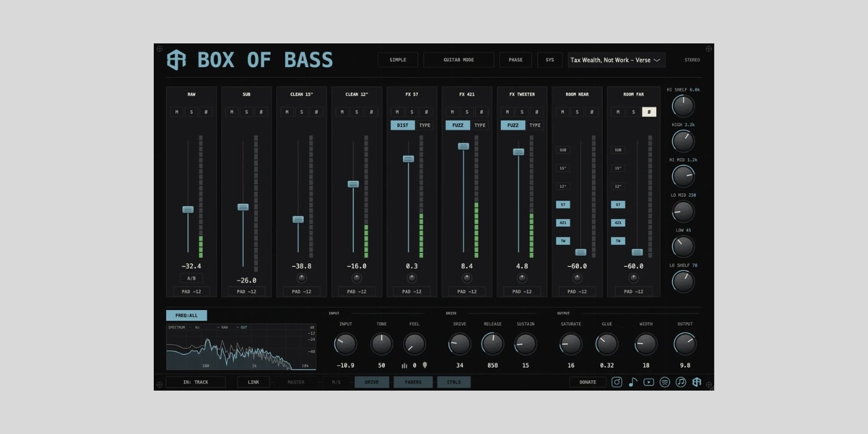Flip phase (ø) on the FX 421 channel
This screenshot has height=434, width=868.
tap(481, 112)
